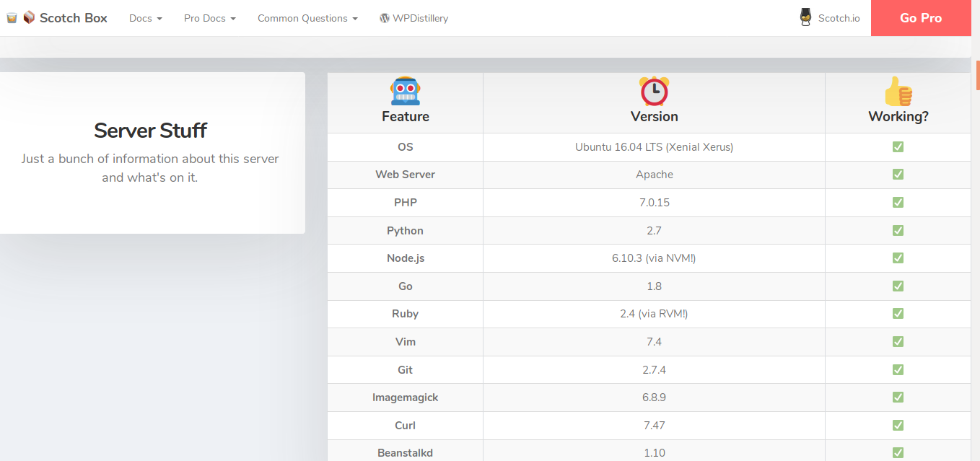Expand the Common Questions dropdown
This screenshot has height=461, width=980.
click(x=307, y=18)
